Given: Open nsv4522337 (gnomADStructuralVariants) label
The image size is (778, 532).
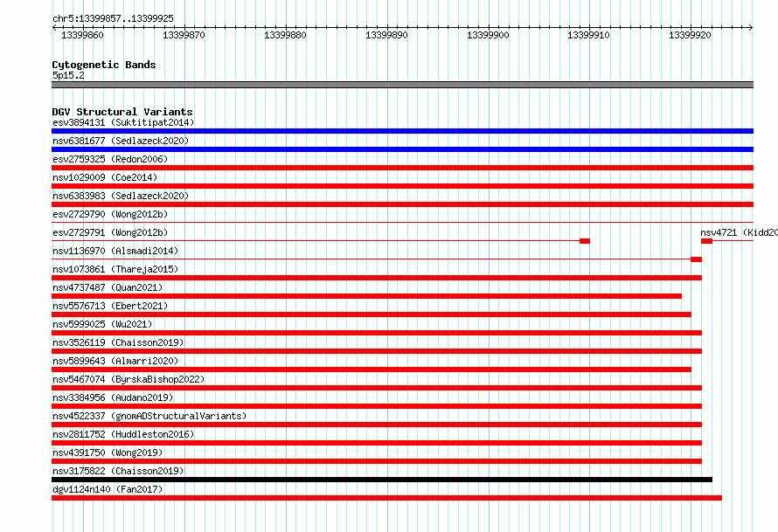Looking at the screenshot, I should point(149,416).
